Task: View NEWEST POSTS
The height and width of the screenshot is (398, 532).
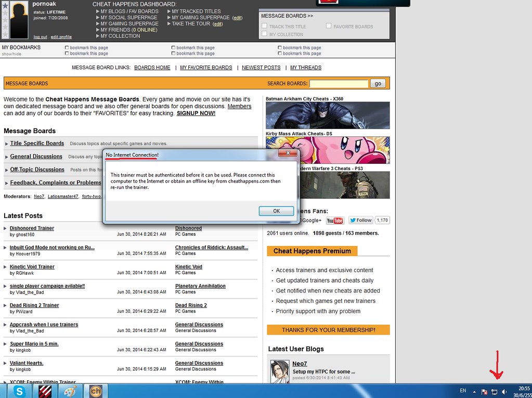Action: pyautogui.click(x=261, y=68)
